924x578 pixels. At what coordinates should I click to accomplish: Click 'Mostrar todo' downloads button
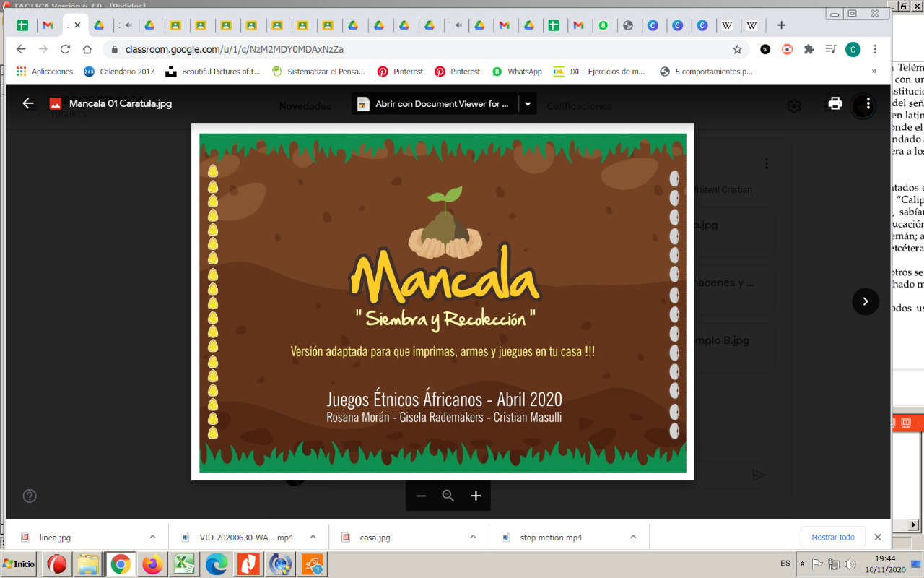[x=832, y=537]
